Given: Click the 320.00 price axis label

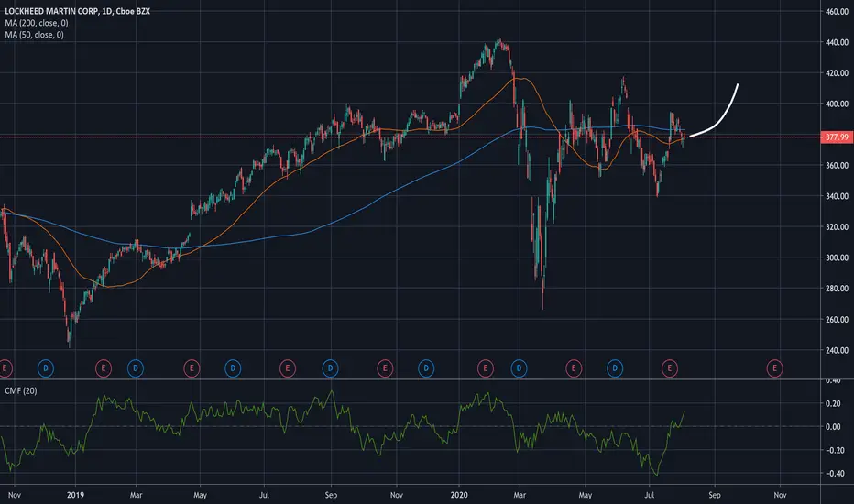Looking at the screenshot, I should [x=838, y=226].
